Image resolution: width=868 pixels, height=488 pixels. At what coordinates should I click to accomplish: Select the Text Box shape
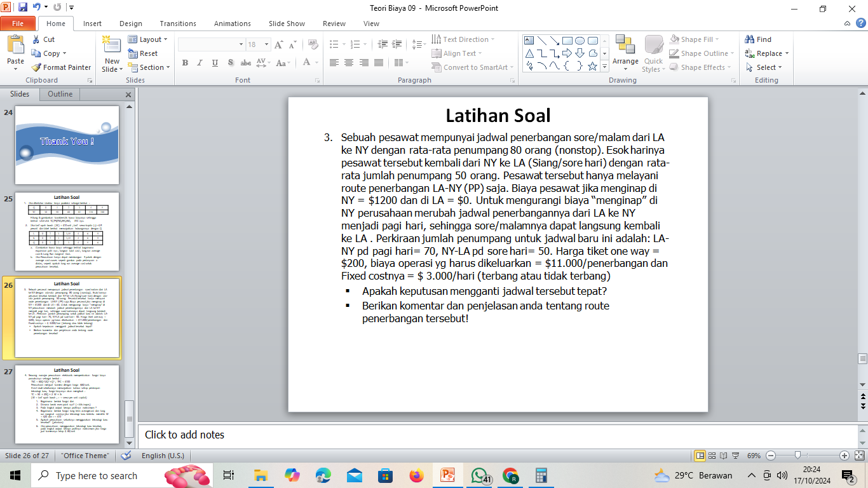coord(529,40)
